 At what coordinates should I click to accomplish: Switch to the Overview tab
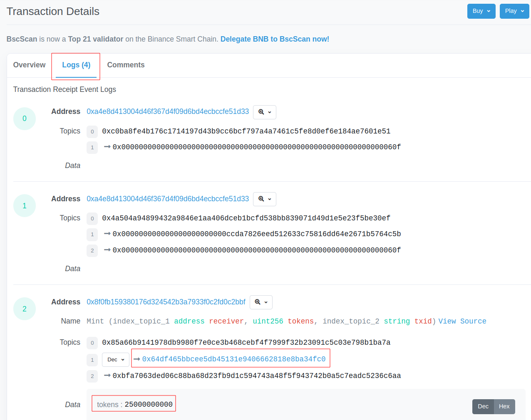pyautogui.click(x=29, y=65)
